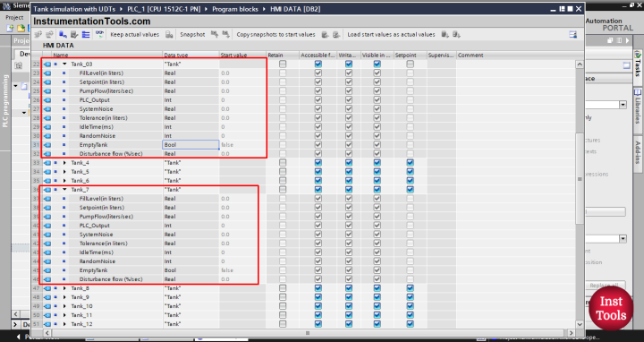Screen dimensions: 644x342
Task: Click the monitor all glasses icon
Action: point(99,35)
